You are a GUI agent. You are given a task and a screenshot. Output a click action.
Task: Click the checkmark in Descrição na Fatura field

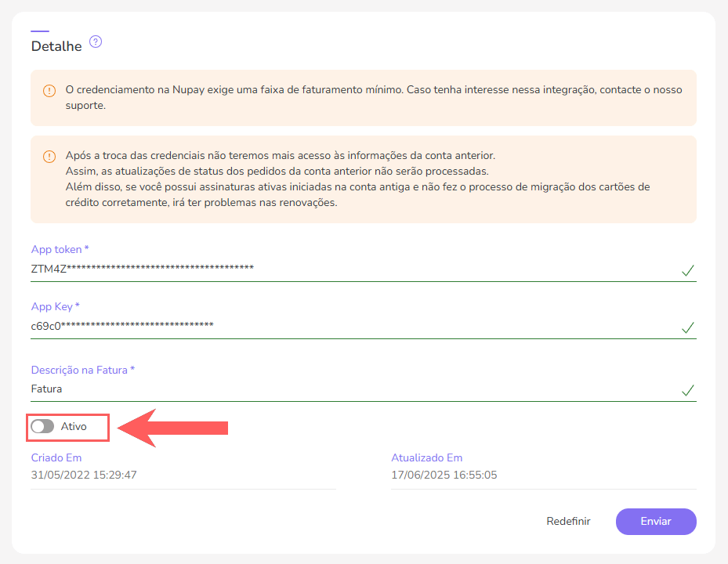[x=688, y=390]
